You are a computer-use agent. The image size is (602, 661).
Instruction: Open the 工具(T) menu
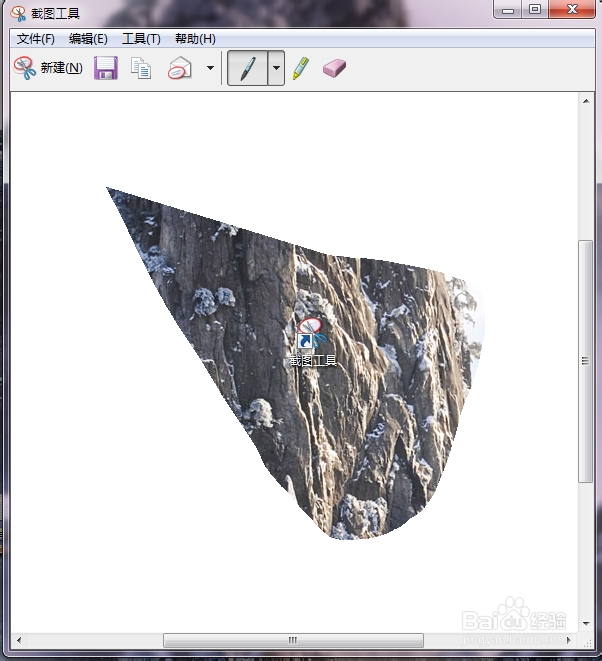click(x=141, y=39)
